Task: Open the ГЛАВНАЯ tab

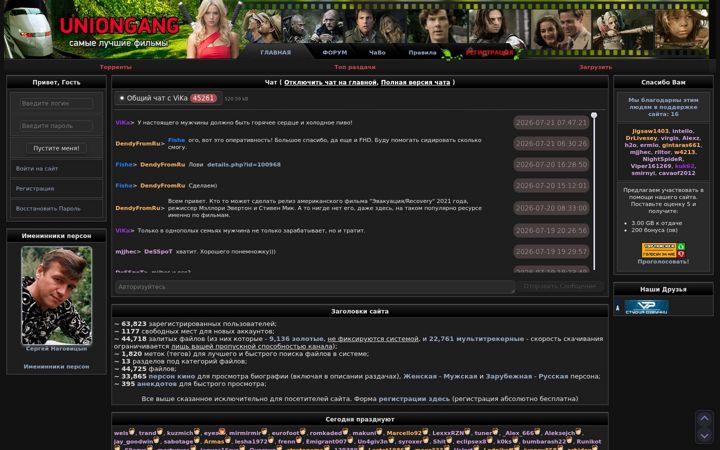Action: 276,52
